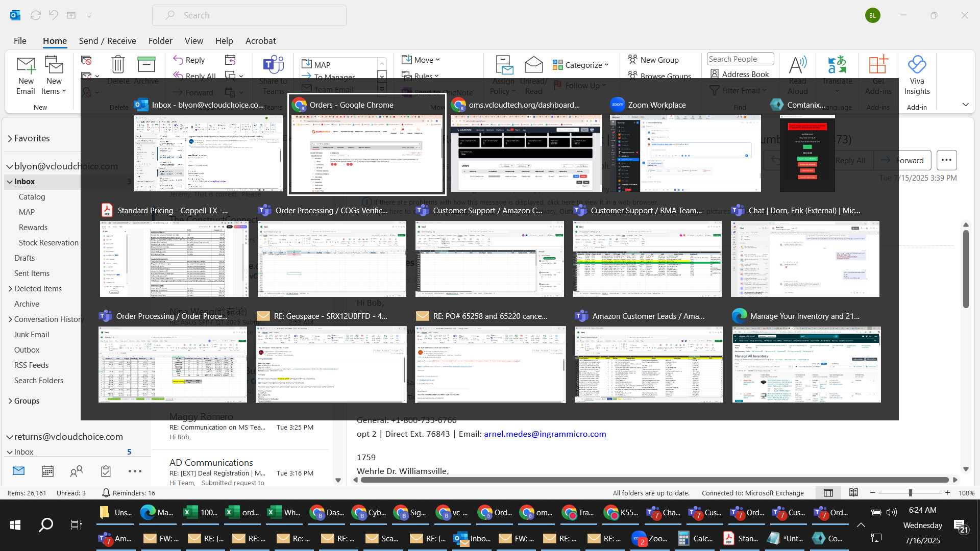Open the Address Book
The image size is (980, 551).
coord(740,74)
